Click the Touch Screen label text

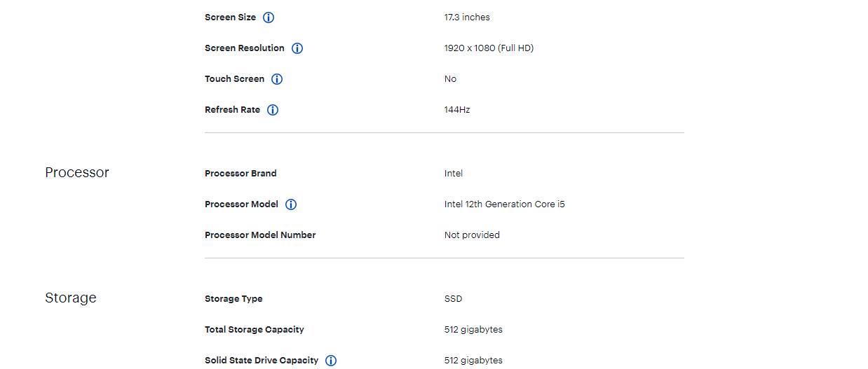click(x=234, y=79)
